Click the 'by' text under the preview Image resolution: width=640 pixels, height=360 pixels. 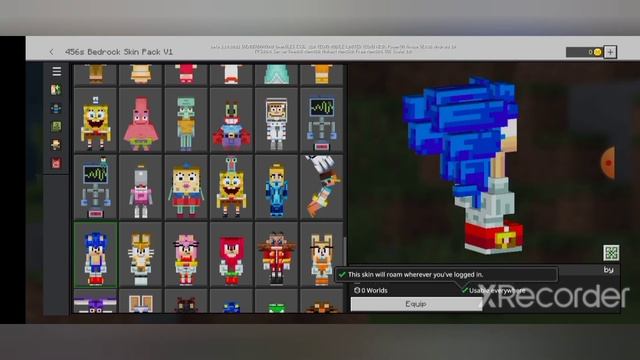609,270
